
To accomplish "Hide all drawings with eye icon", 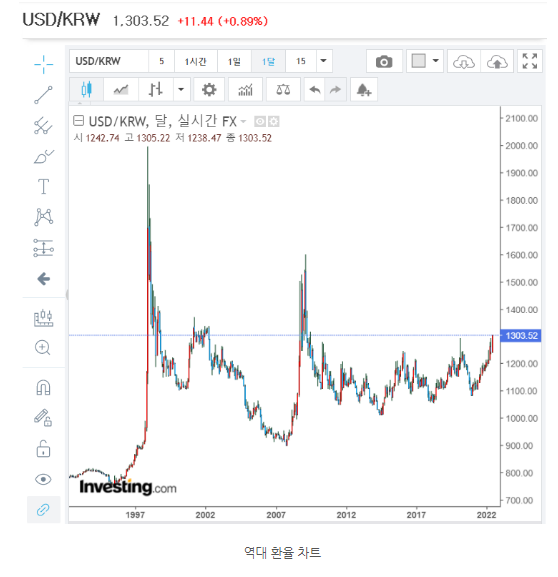I will [x=43, y=479].
